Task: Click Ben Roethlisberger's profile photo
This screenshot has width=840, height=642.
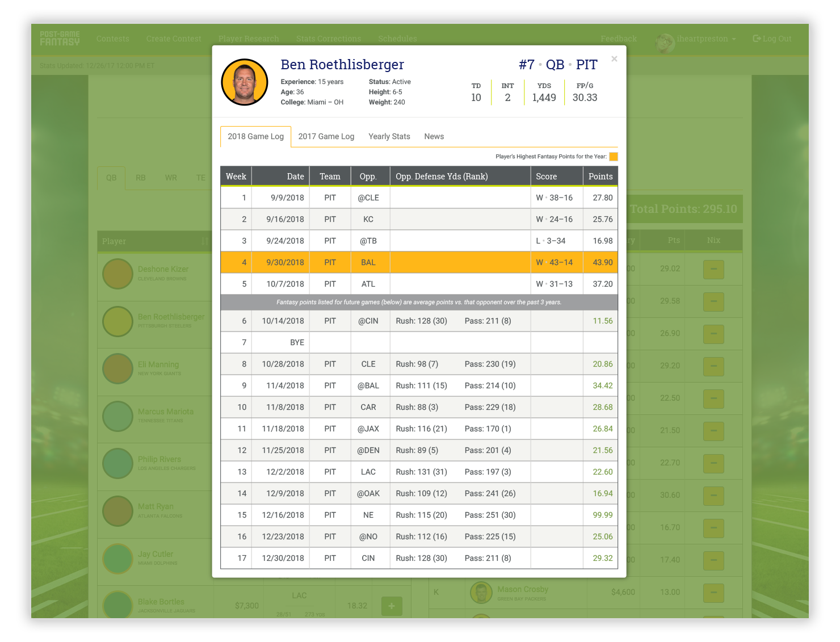Action: pos(245,82)
